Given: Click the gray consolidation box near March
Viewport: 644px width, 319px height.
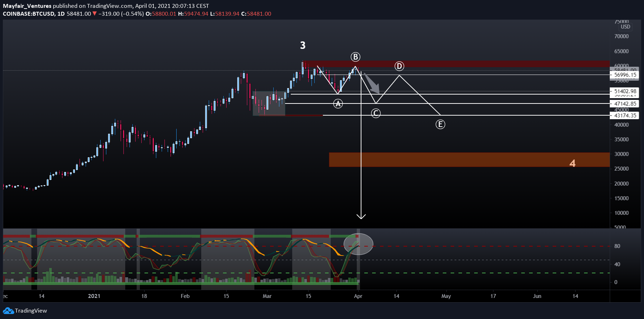Looking at the screenshot, I should [x=269, y=103].
